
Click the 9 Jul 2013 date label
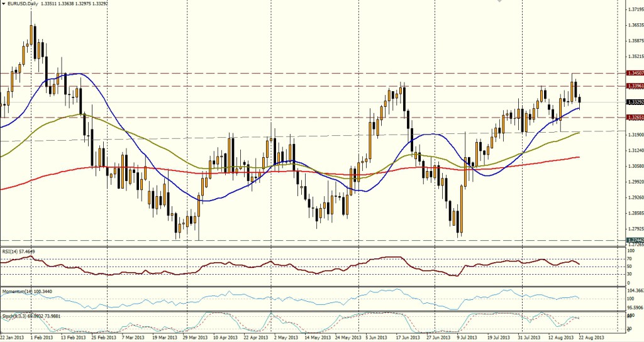tap(467, 338)
